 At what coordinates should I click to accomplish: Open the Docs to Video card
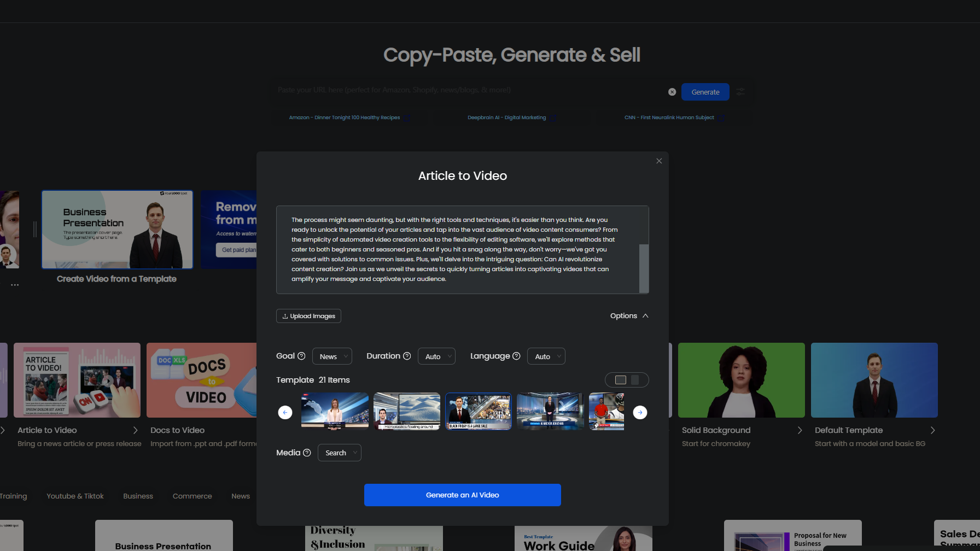coord(202,380)
